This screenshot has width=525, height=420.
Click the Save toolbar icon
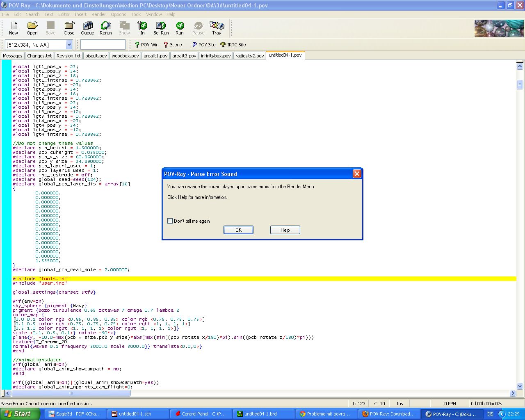click(50, 28)
